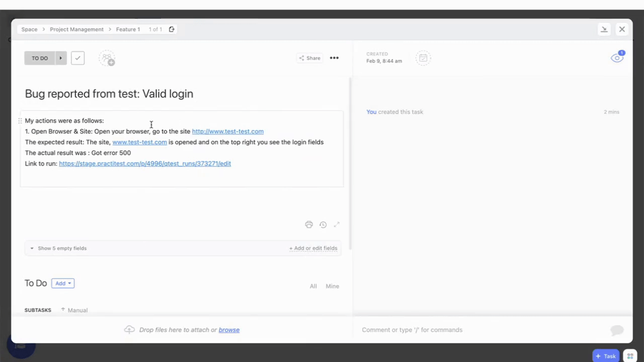
Task: Open the TO DO status dropdown
Action: [x=40, y=58]
